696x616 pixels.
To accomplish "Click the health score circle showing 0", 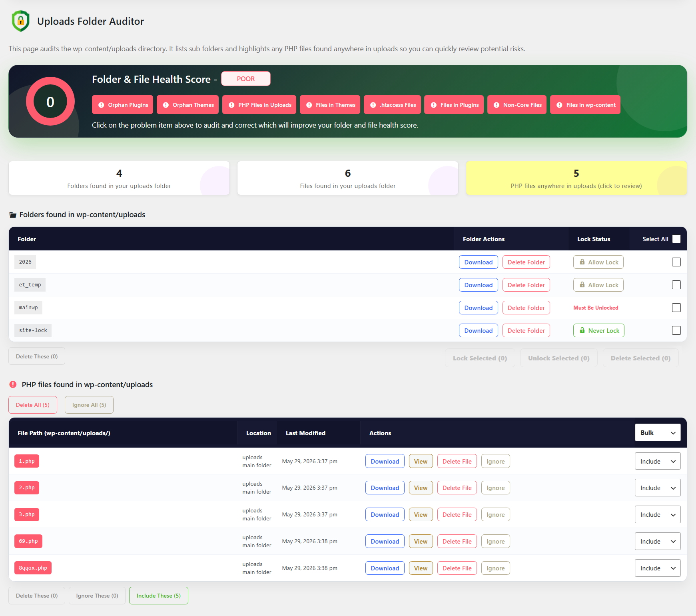I will [50, 102].
